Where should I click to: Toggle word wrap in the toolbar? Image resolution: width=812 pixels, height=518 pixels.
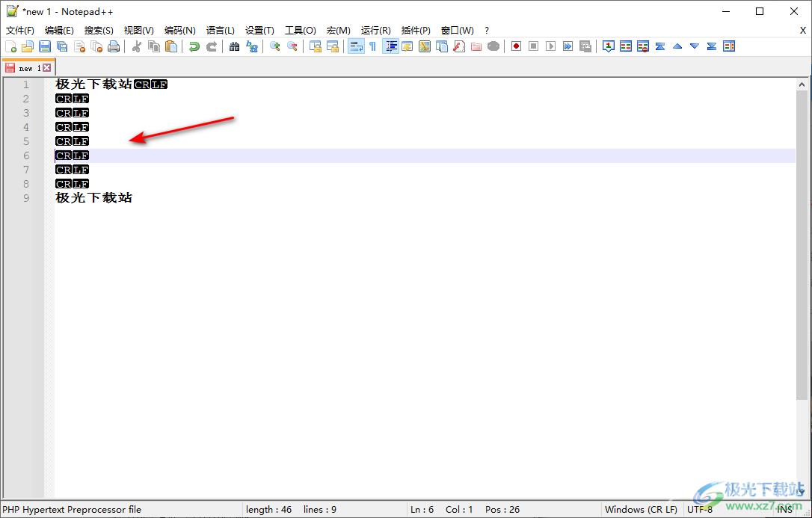356,46
